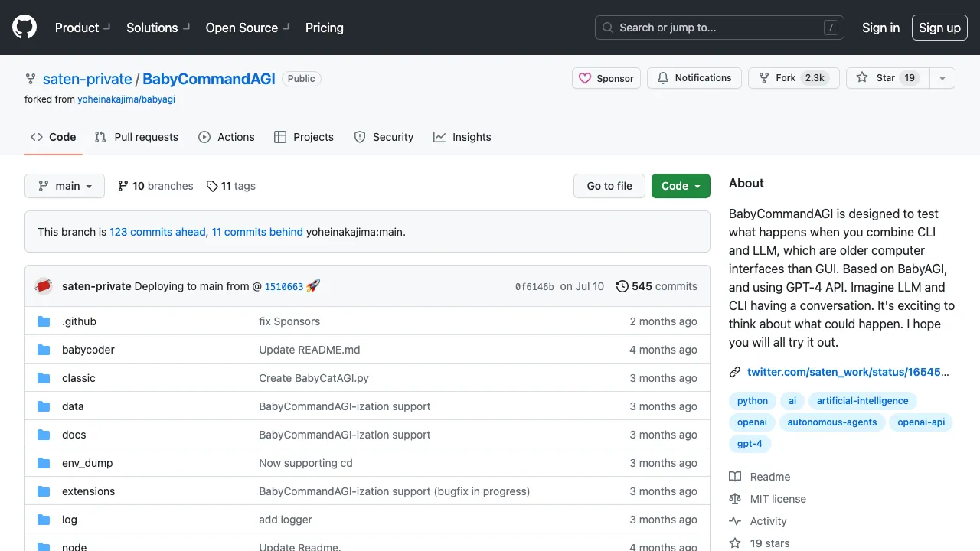The width and height of the screenshot is (980, 551).
Task: Open the data folder
Action: click(73, 406)
